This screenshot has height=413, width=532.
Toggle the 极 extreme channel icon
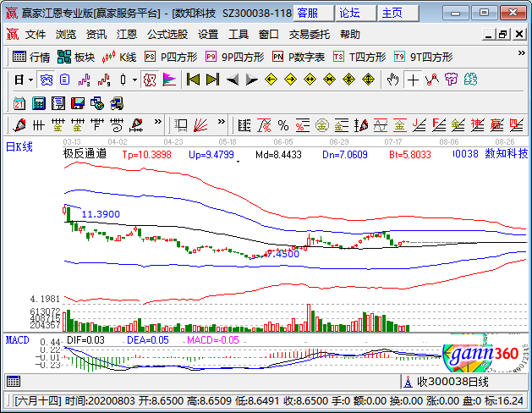[150, 80]
